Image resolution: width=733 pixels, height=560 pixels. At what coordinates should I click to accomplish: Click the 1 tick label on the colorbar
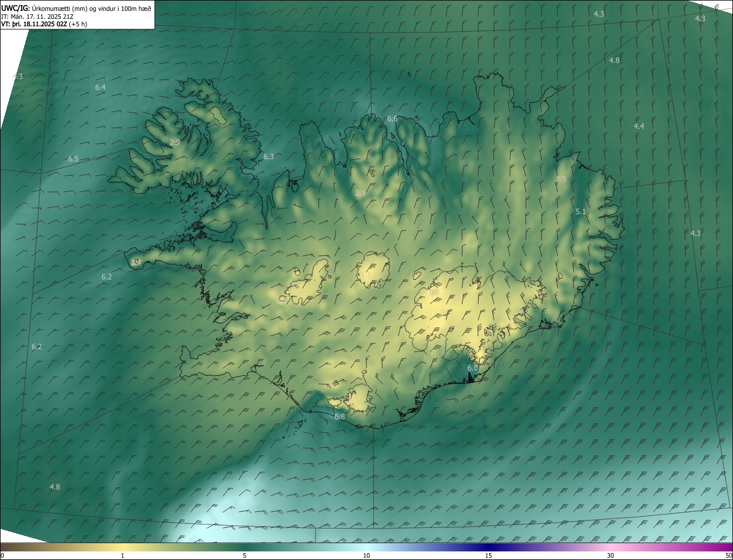123,555
